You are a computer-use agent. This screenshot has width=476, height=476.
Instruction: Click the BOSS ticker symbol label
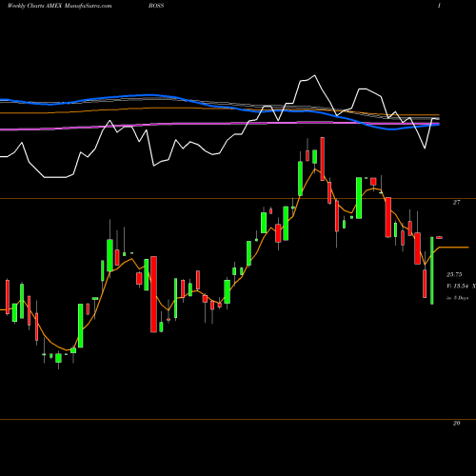coord(156,6)
